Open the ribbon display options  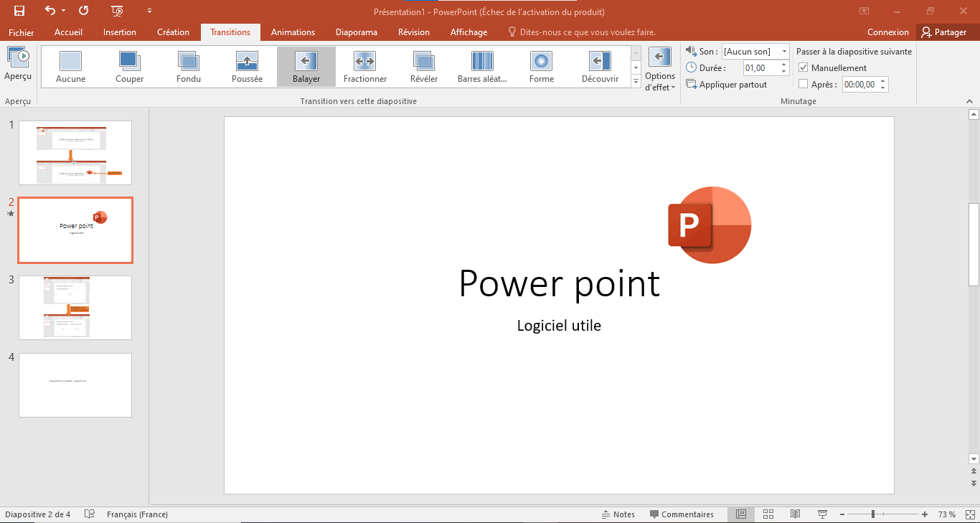[864, 11]
